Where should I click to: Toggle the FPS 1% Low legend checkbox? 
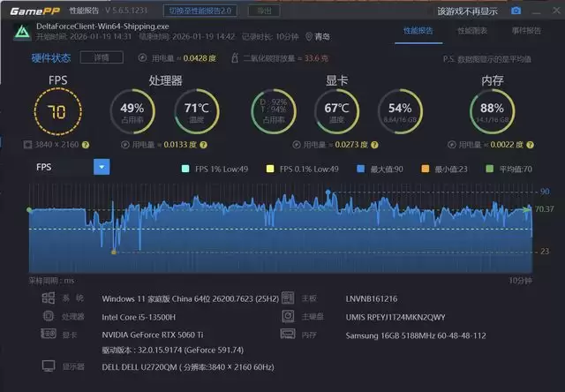[185, 169]
